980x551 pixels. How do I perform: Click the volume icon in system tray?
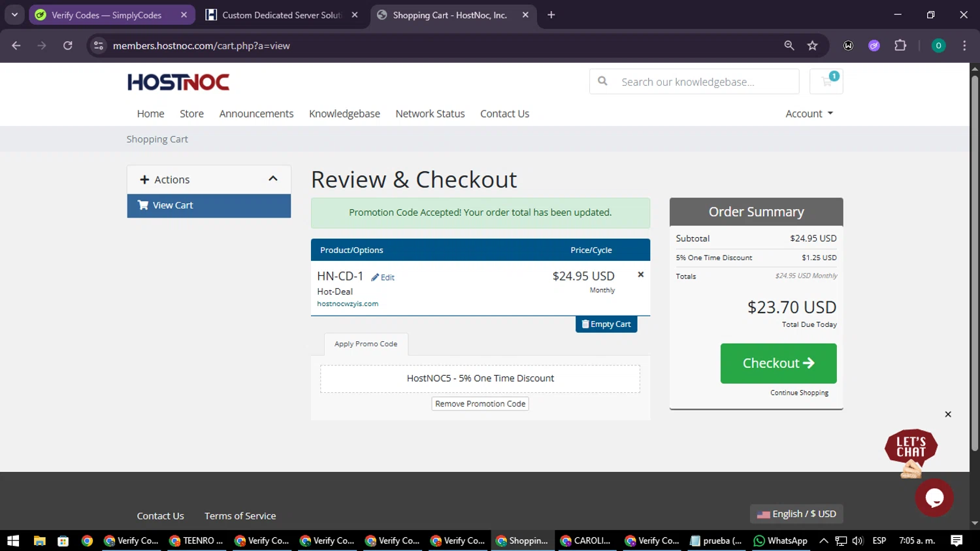[858, 541]
